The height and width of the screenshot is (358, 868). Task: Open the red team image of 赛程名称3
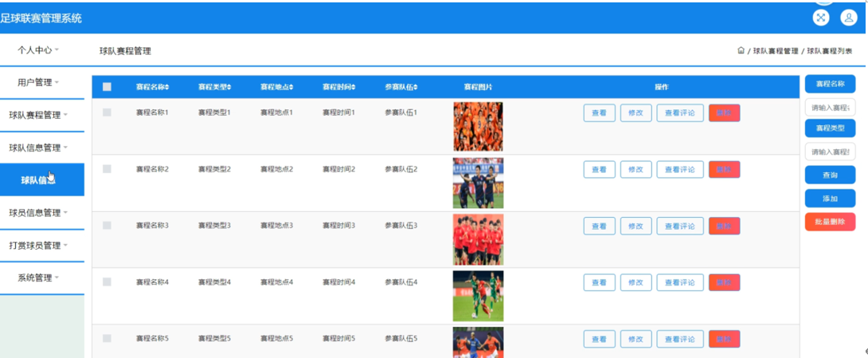click(x=479, y=239)
